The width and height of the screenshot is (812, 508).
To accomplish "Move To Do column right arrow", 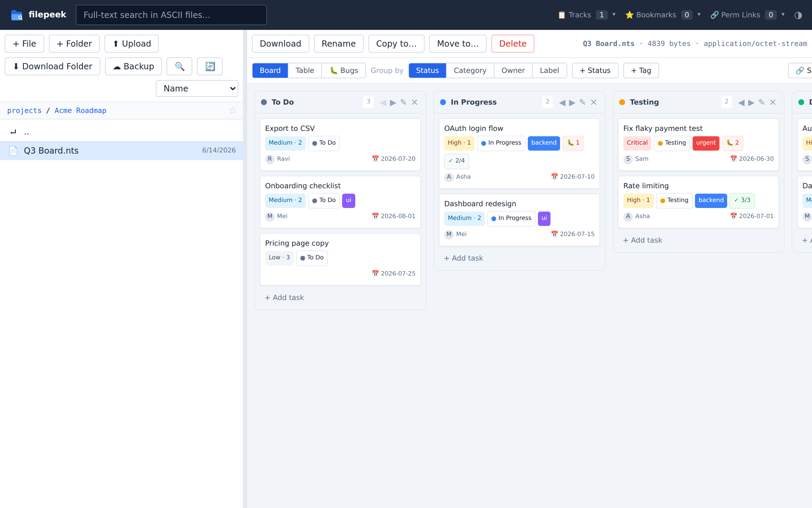I will (x=393, y=102).
